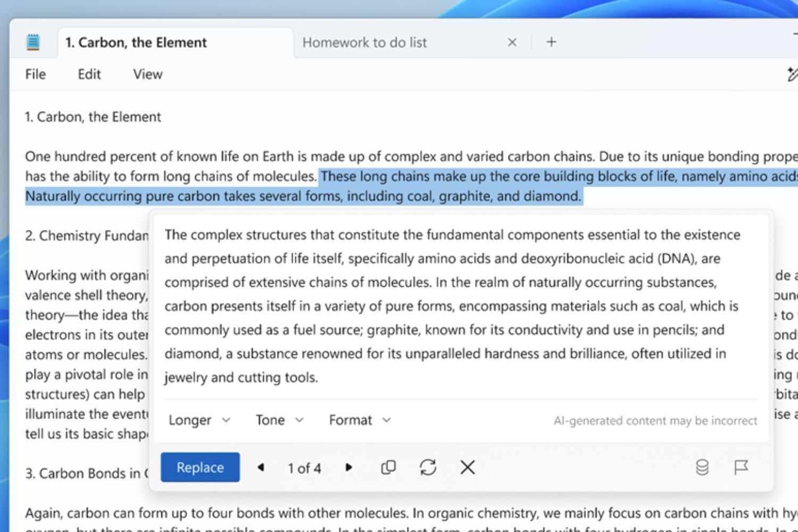Report the content using the flag icon
This screenshot has height=532, width=798.
[741, 467]
